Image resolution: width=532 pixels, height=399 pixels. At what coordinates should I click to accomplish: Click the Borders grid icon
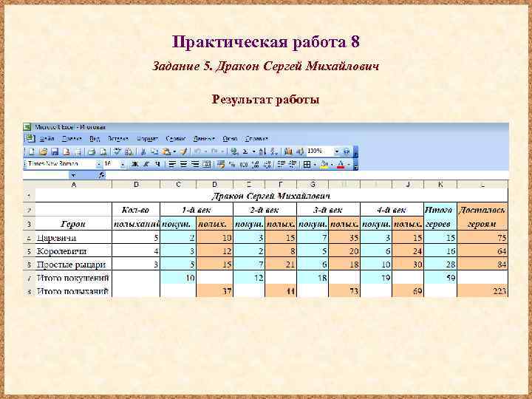click(307, 165)
